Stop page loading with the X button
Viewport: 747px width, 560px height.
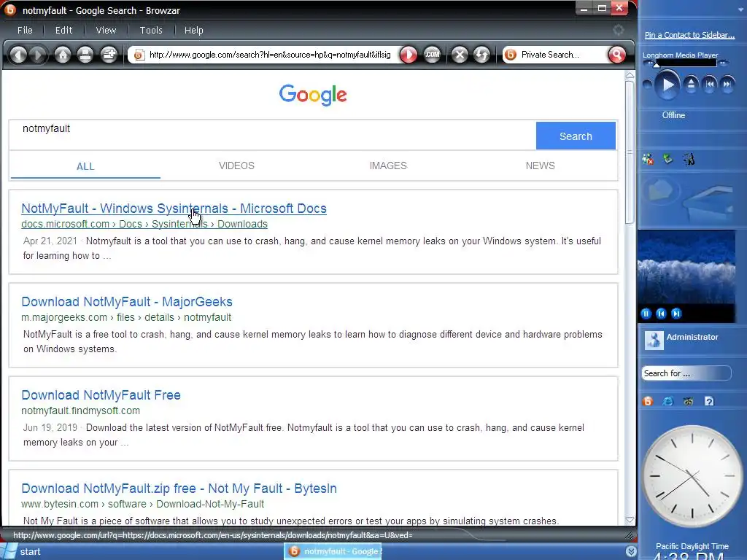(460, 55)
